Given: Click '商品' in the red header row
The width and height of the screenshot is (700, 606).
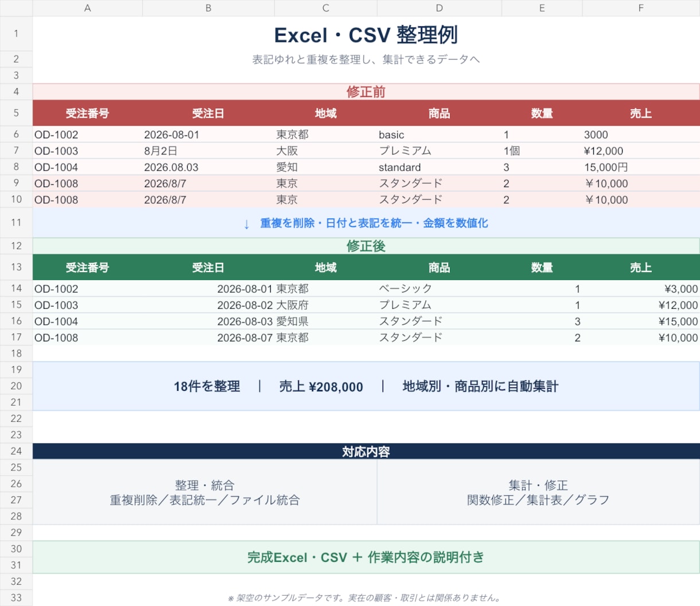Looking at the screenshot, I should pyautogui.click(x=440, y=114).
